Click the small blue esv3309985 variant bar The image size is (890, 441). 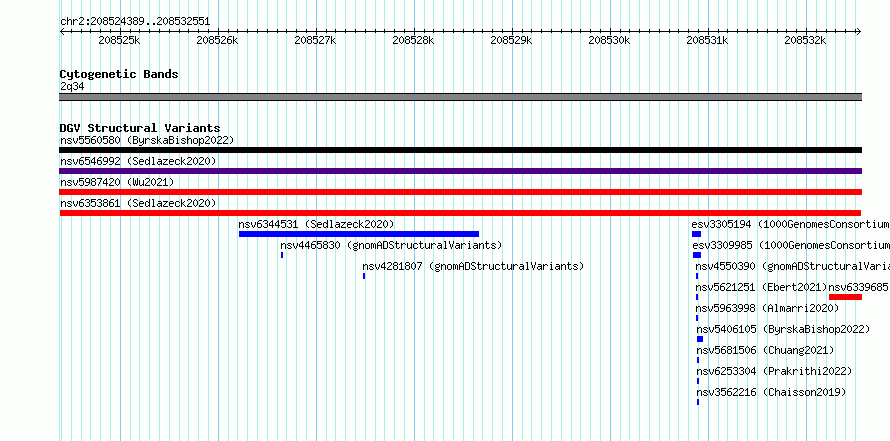(697, 255)
